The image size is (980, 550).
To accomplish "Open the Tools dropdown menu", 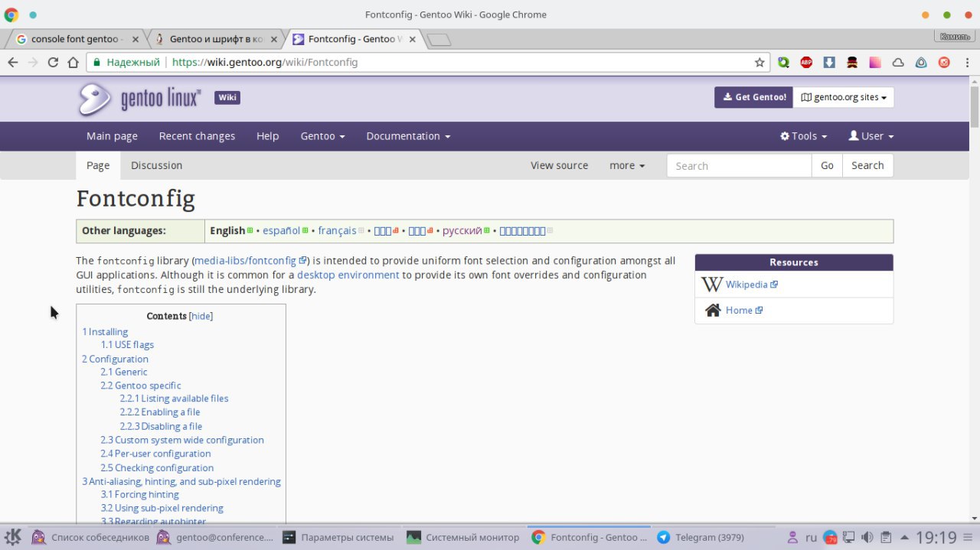I will pos(803,136).
